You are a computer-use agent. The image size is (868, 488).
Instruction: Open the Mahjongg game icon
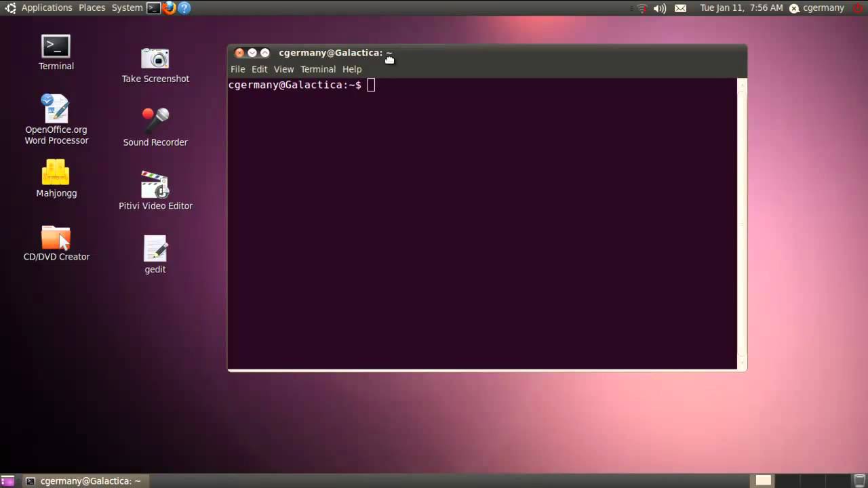56,178
